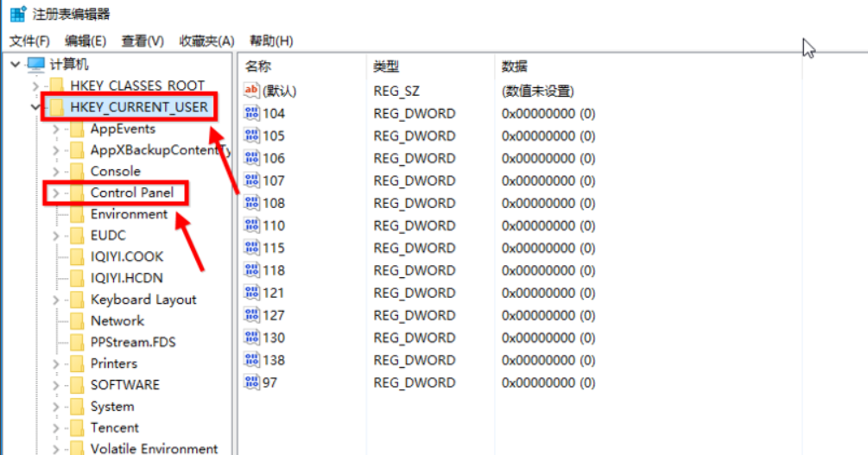Select the Environment registry key
Image resolution: width=868 pixels, height=455 pixels.
tap(129, 214)
